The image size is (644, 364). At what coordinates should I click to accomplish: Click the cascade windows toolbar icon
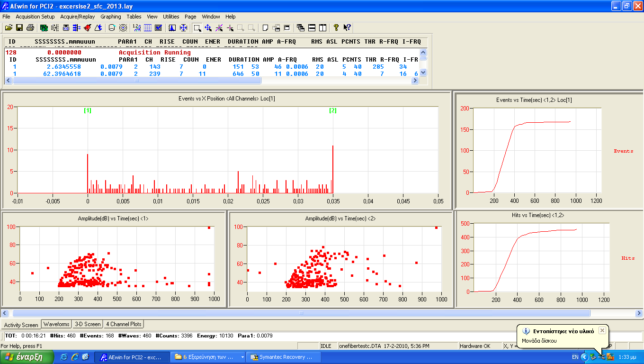point(301,27)
